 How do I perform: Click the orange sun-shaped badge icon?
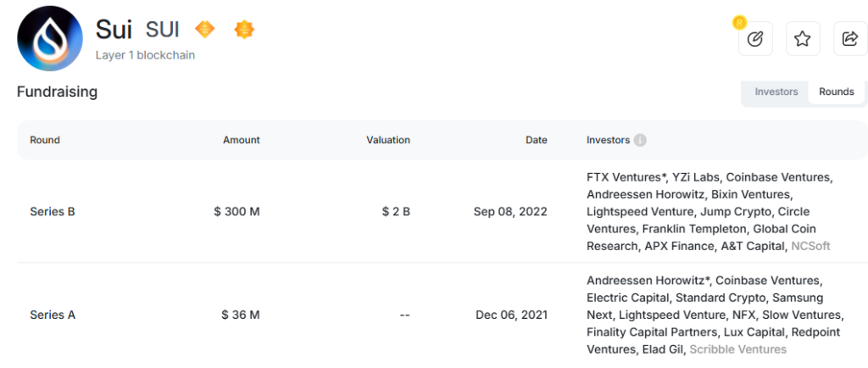coord(244,29)
